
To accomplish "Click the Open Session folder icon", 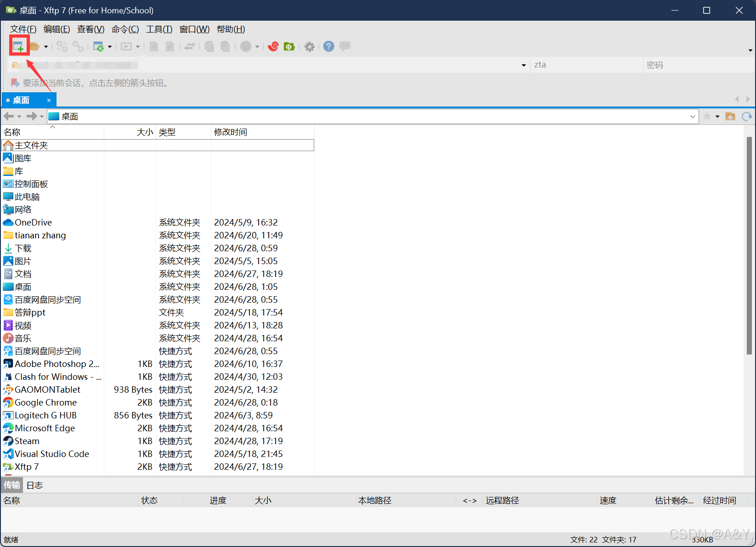I will [x=34, y=46].
